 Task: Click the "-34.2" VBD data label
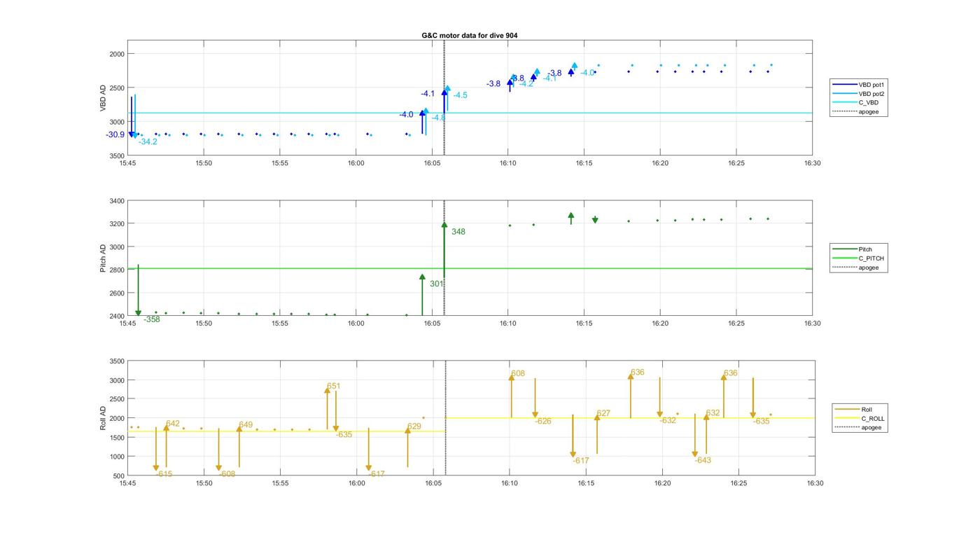click(x=148, y=142)
